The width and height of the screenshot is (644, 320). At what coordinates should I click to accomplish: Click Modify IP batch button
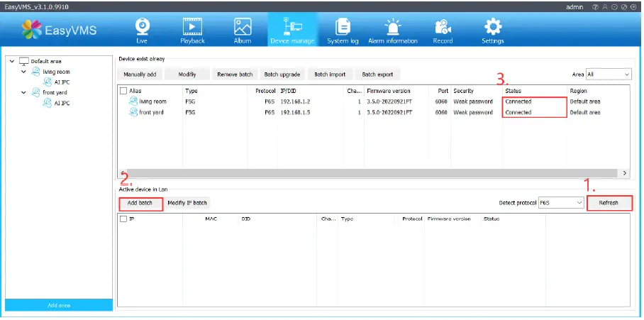point(187,203)
